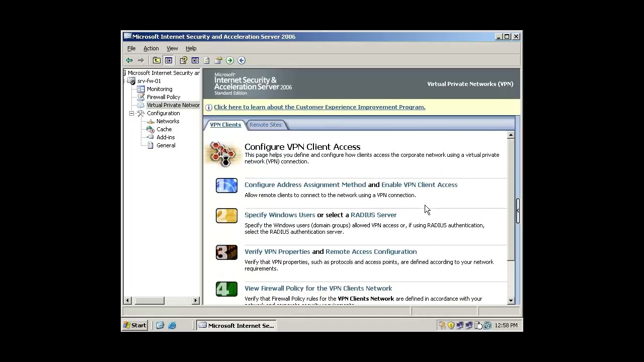Click the console tree scroll-right arrow
Viewport: 644px width, 362px height.
(x=196, y=301)
